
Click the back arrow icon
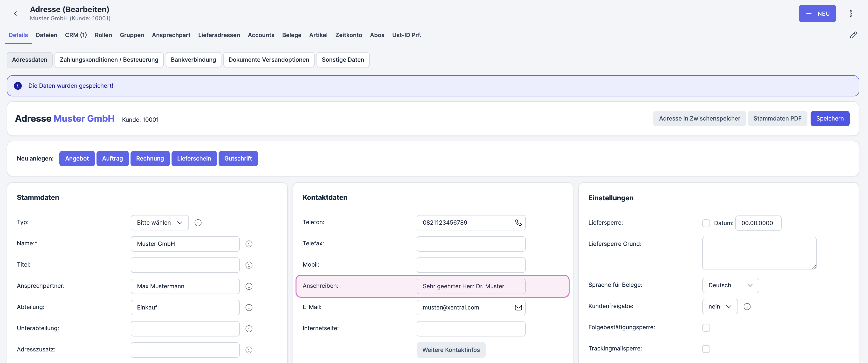[x=15, y=13]
